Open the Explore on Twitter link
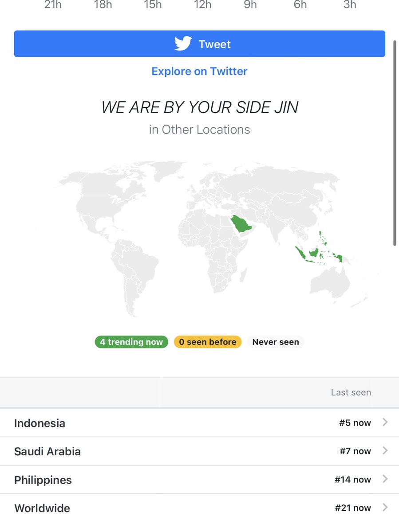Screen dimensions: 399x532 (x=199, y=71)
